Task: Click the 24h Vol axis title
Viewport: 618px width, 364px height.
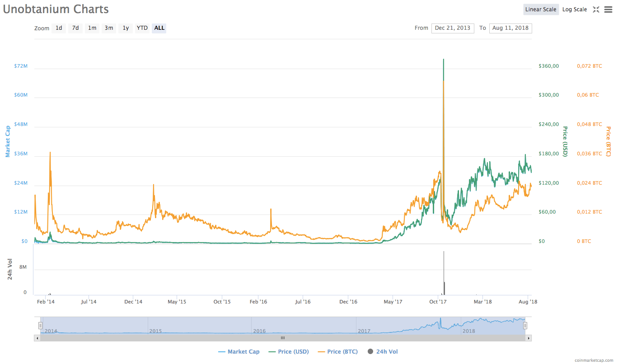Action: pyautogui.click(x=10, y=270)
